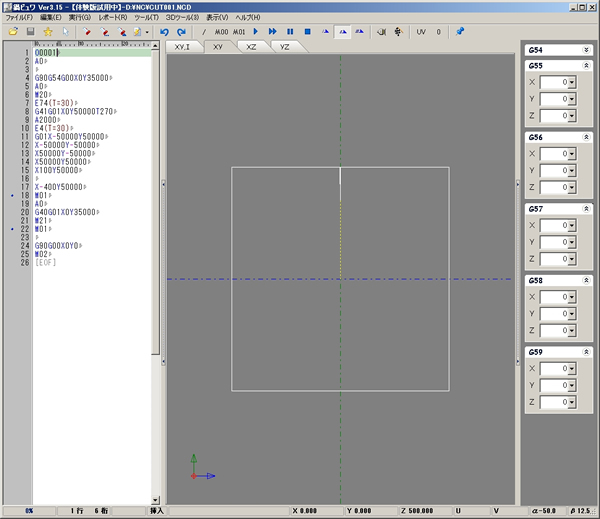
Task: Start simulation with the play button
Action: pos(256,31)
